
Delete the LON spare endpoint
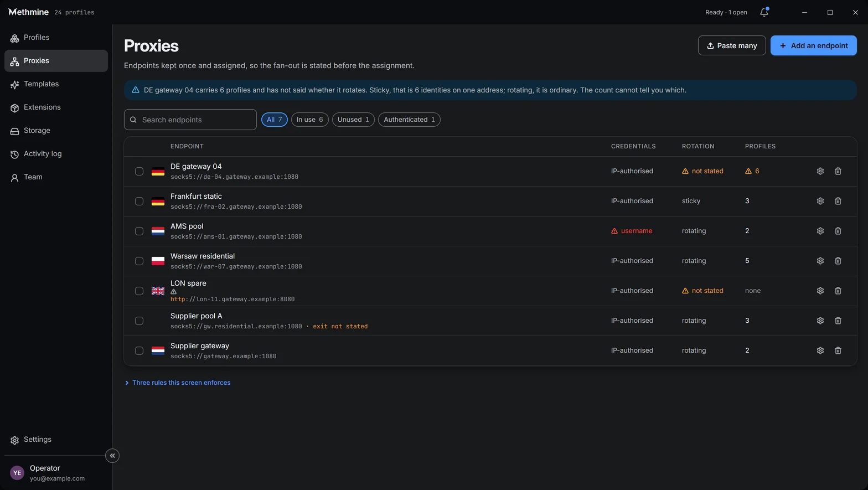(838, 291)
